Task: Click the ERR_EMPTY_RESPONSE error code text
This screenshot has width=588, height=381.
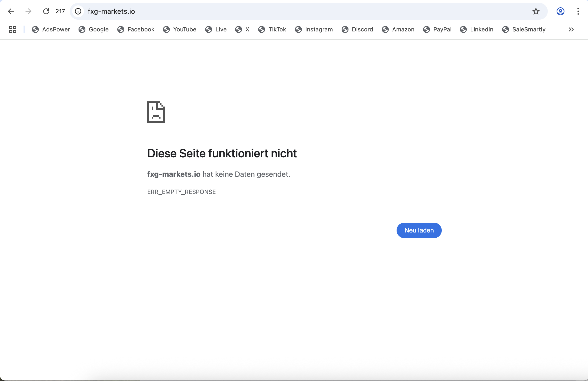Action: point(182,192)
